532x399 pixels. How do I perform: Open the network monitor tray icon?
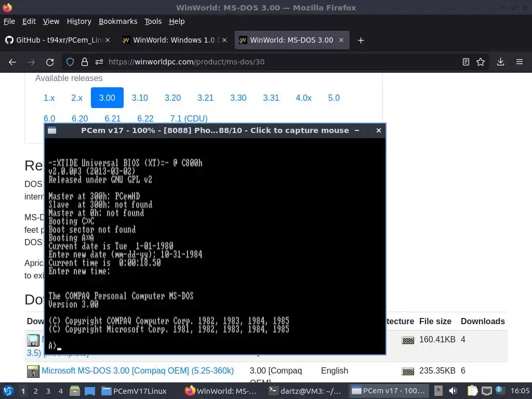(x=487, y=391)
